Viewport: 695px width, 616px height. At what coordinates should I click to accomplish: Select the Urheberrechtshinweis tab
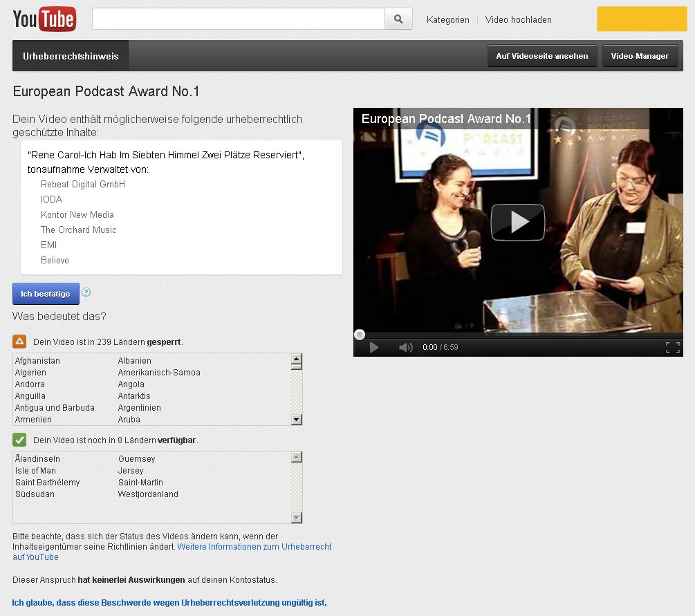(71, 56)
